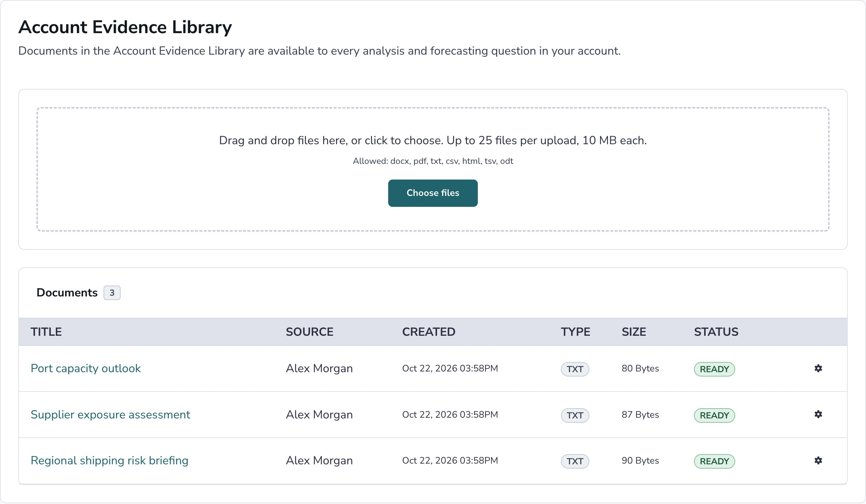The height and width of the screenshot is (504, 866).
Task: Click the Account Evidence Library heading
Action: [x=125, y=27]
